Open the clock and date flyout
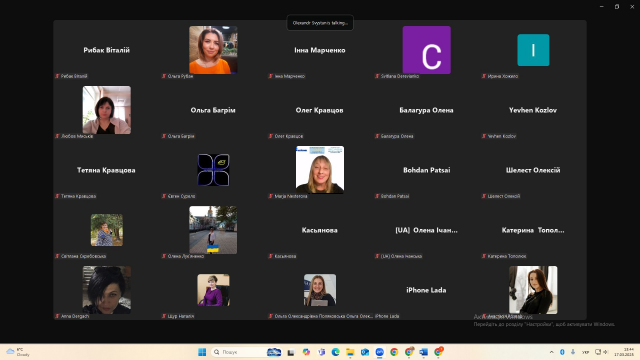Viewport: 640px width, 360px height. [x=624, y=352]
